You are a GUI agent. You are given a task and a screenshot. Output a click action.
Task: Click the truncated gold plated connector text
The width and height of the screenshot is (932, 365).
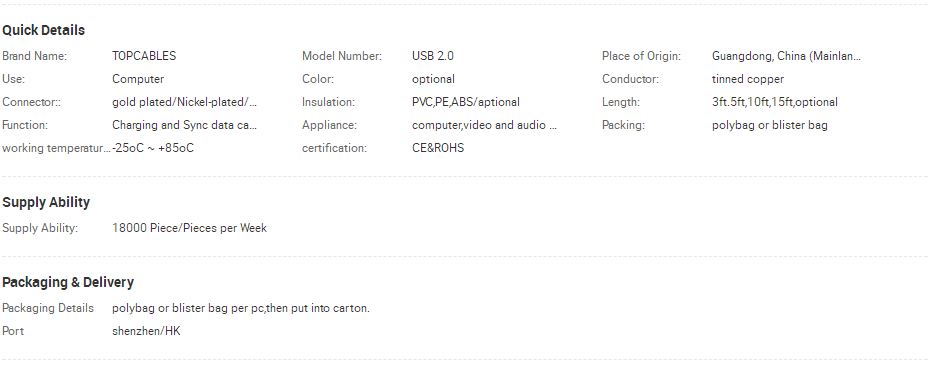coord(185,102)
